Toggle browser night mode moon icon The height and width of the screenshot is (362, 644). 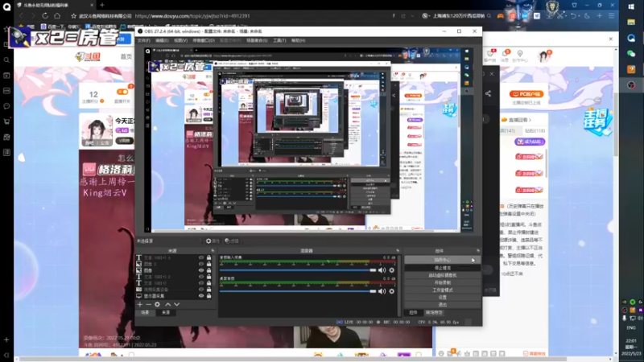(x=588, y=15)
